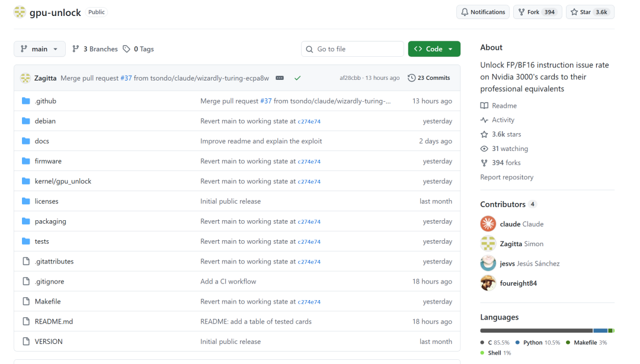This screenshot has width=640, height=364.
Task: Open the main branch dropdown
Action: [40, 49]
